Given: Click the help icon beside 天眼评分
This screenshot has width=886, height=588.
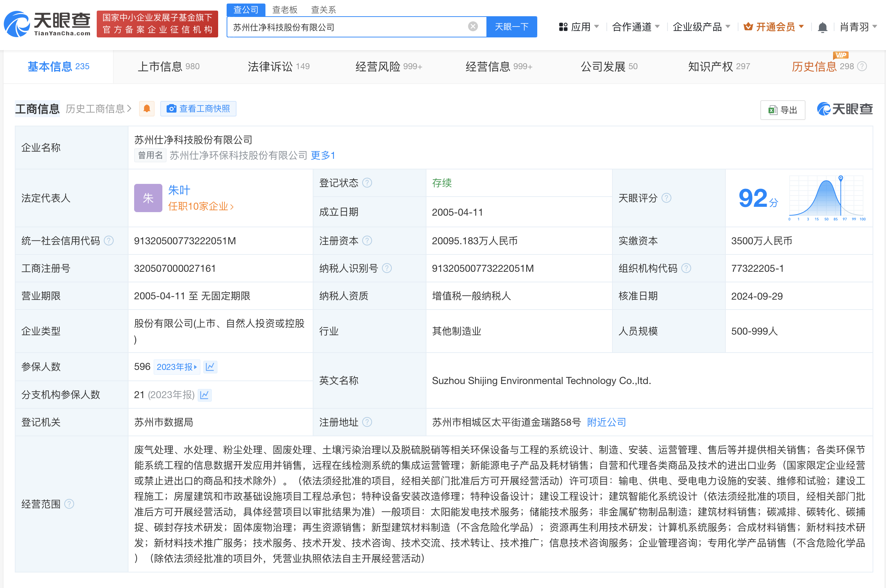Looking at the screenshot, I should (666, 198).
